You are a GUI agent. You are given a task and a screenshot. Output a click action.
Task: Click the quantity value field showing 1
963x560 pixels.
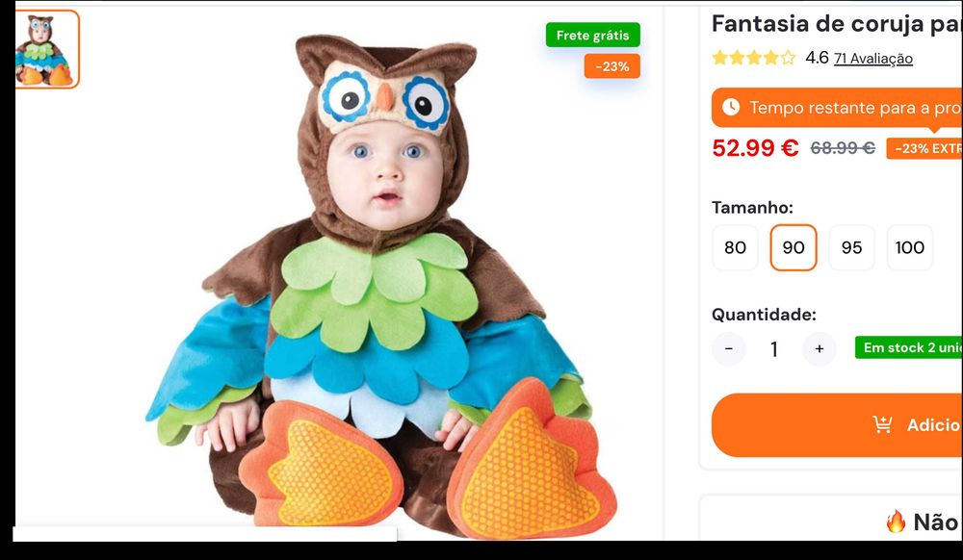click(773, 348)
